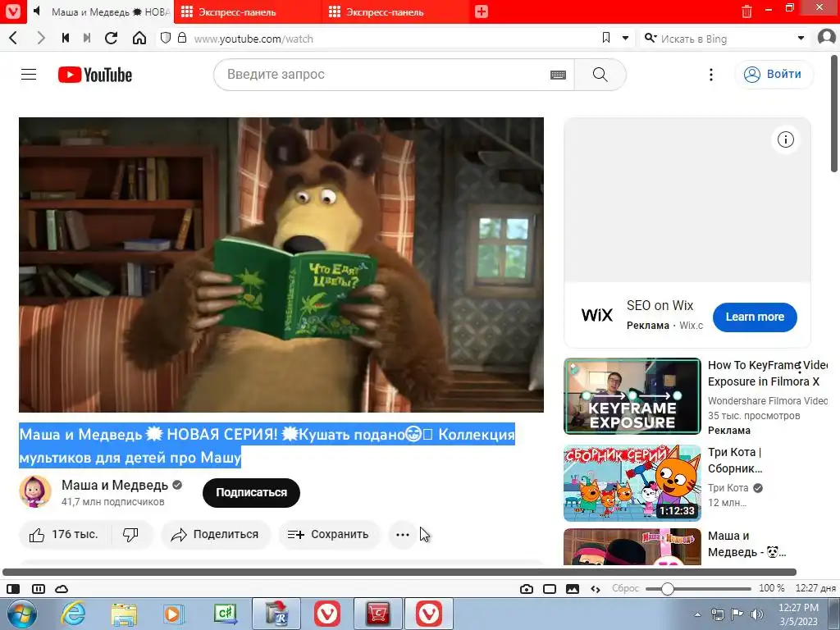Go to the browser home page
This screenshot has height=630, width=840.
(x=139, y=38)
